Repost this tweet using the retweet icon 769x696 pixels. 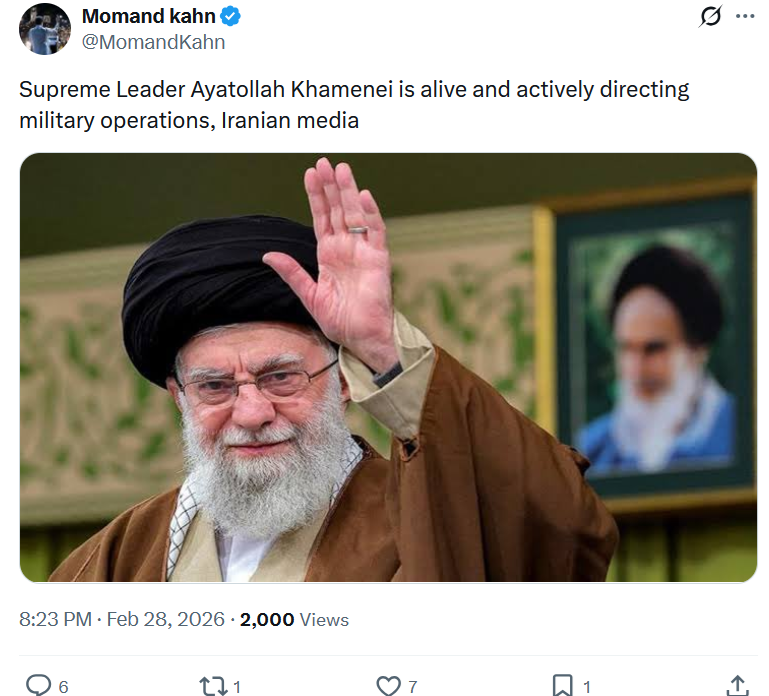(213, 686)
